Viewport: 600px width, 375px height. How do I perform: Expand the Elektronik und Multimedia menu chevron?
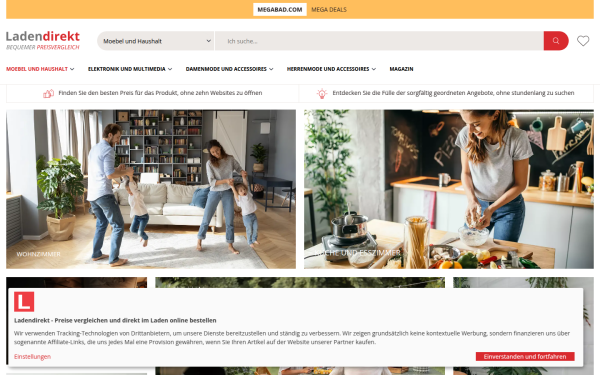[170, 69]
